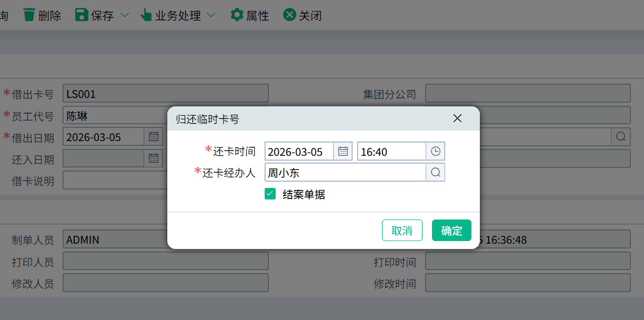
Task: Click the 关闭 circle-X toolbar icon
Action: pos(289,15)
